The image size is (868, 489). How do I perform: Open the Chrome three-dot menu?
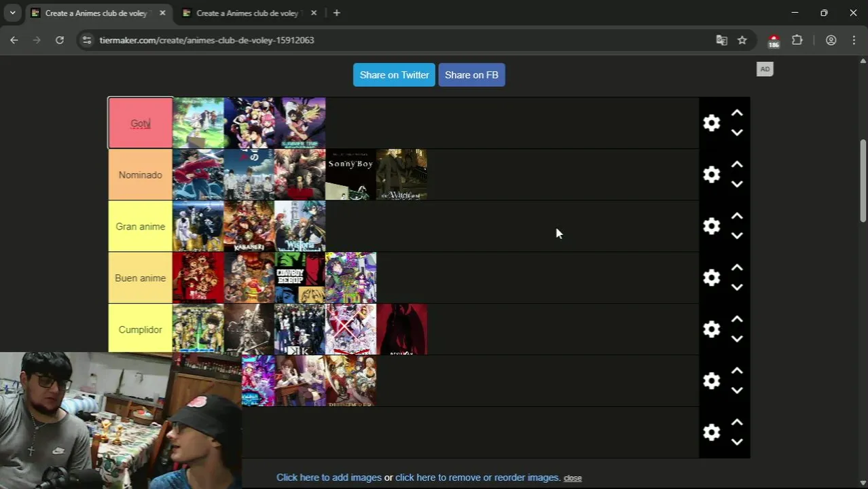point(854,40)
